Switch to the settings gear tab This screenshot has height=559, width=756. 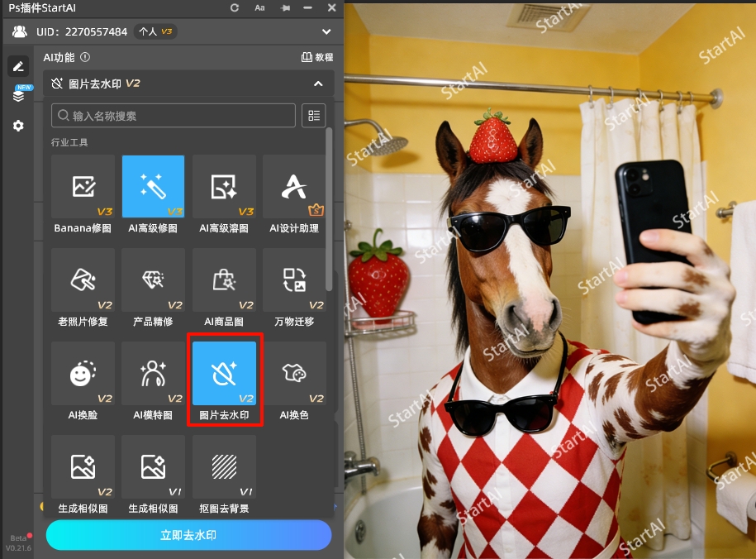pyautogui.click(x=18, y=126)
